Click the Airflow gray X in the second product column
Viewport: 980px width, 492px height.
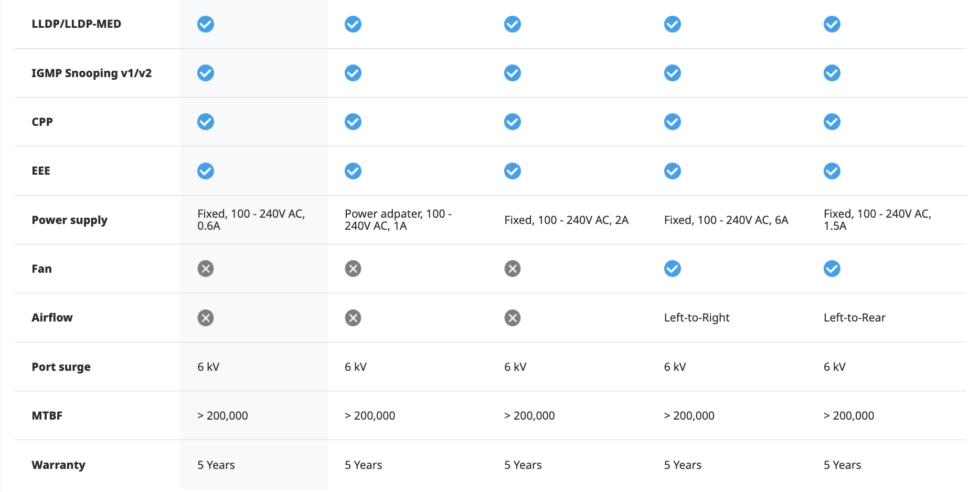pos(353,318)
